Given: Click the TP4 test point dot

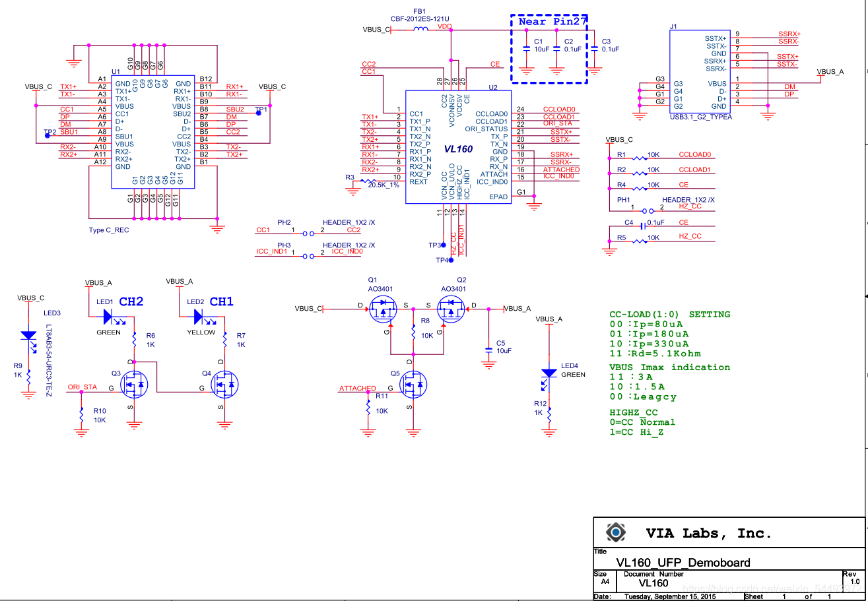Looking at the screenshot, I should pyautogui.click(x=450, y=260).
